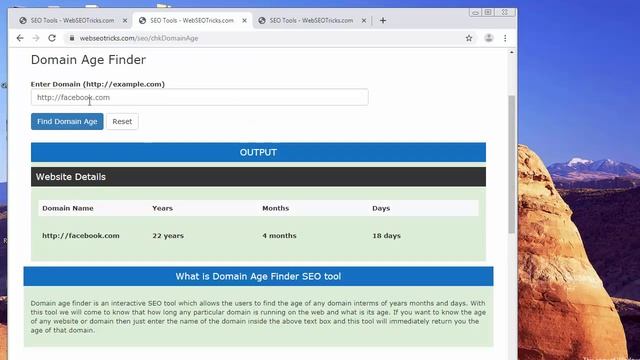Close the first SEO Tools tab
Screen dimensions: 640x360
click(x=125, y=20)
